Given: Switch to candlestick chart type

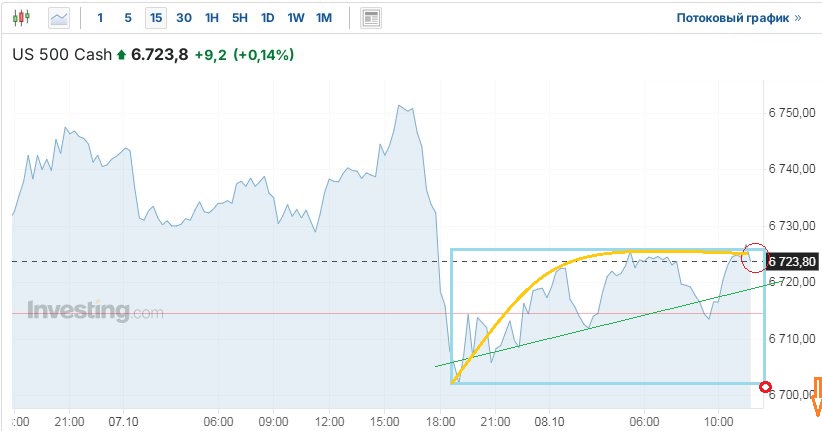Looking at the screenshot, I should (24, 18).
